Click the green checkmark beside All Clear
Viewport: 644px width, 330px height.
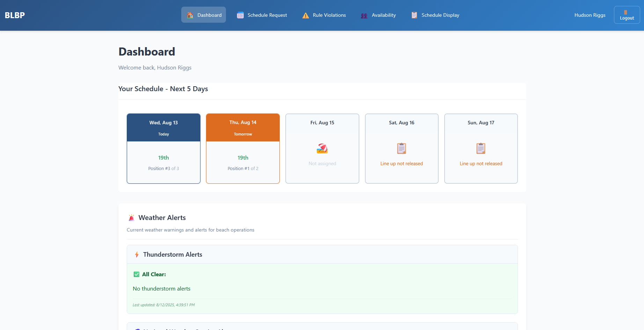pyautogui.click(x=136, y=274)
